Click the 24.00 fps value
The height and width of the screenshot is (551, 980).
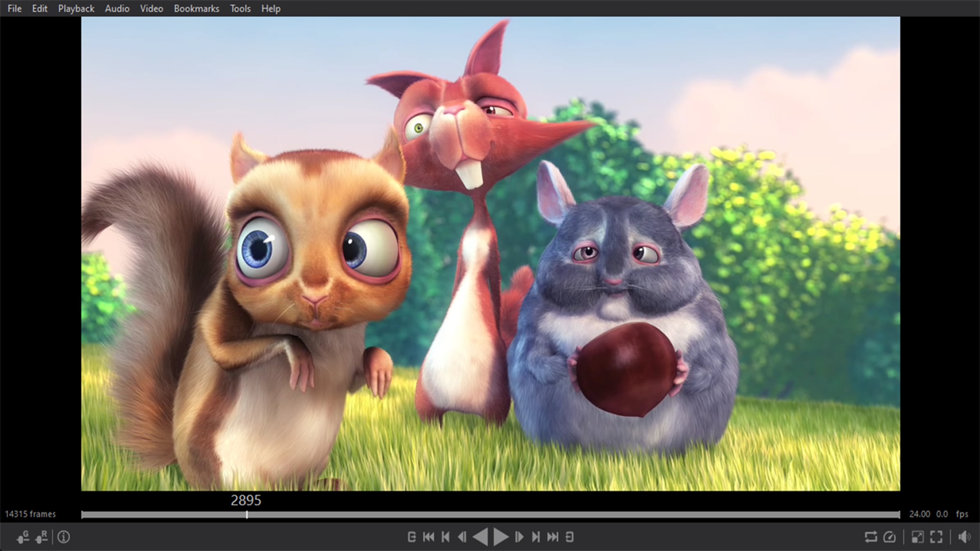click(920, 514)
